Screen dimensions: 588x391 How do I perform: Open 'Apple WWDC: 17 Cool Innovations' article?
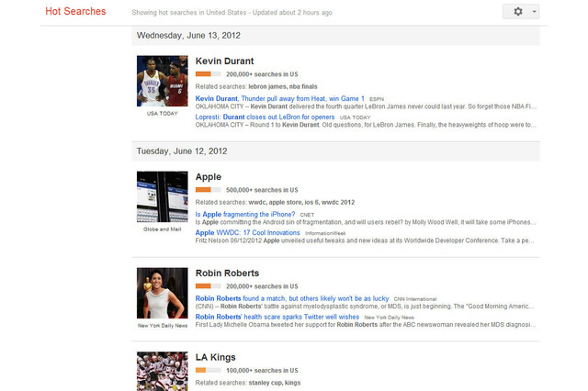[247, 232]
